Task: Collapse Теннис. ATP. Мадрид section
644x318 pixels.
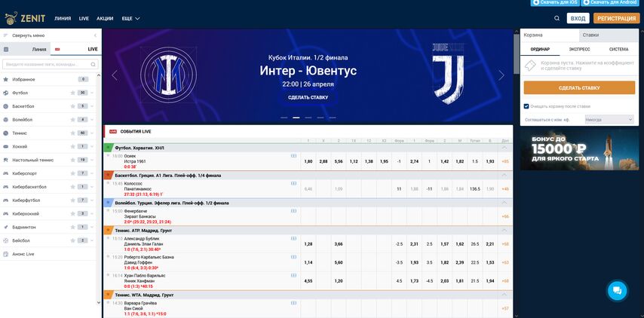Action: [504, 231]
